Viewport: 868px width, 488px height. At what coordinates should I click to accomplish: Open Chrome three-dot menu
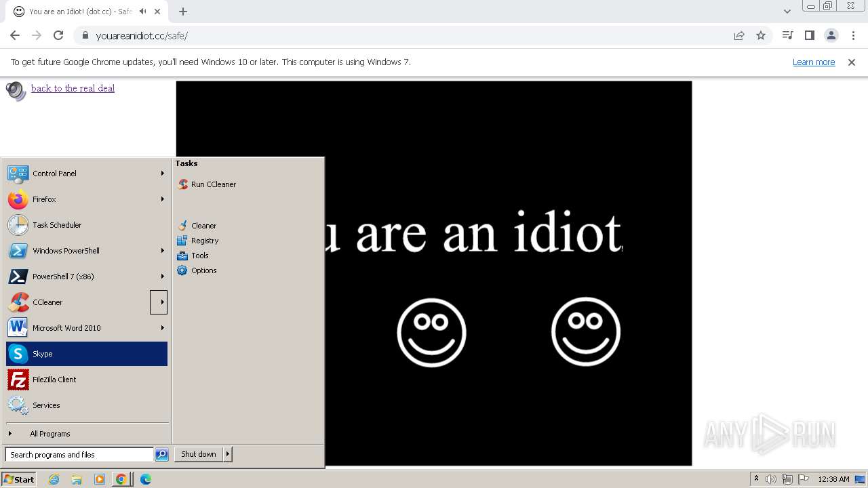(853, 35)
